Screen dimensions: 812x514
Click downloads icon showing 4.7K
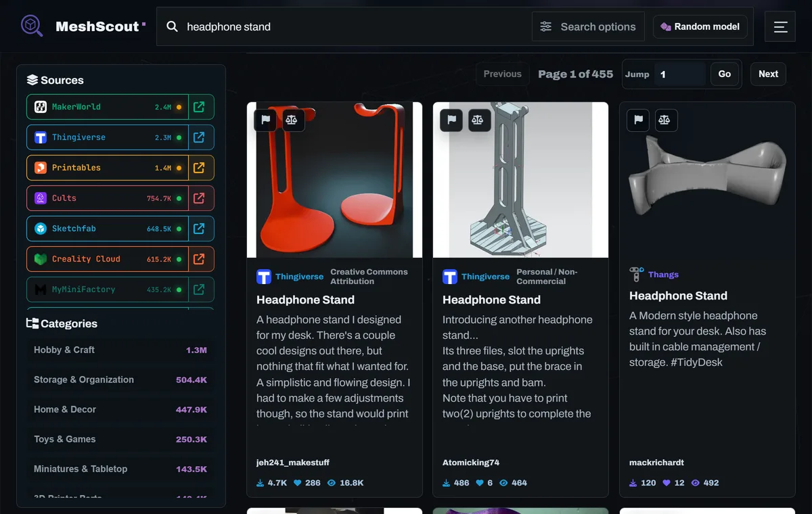(261, 483)
